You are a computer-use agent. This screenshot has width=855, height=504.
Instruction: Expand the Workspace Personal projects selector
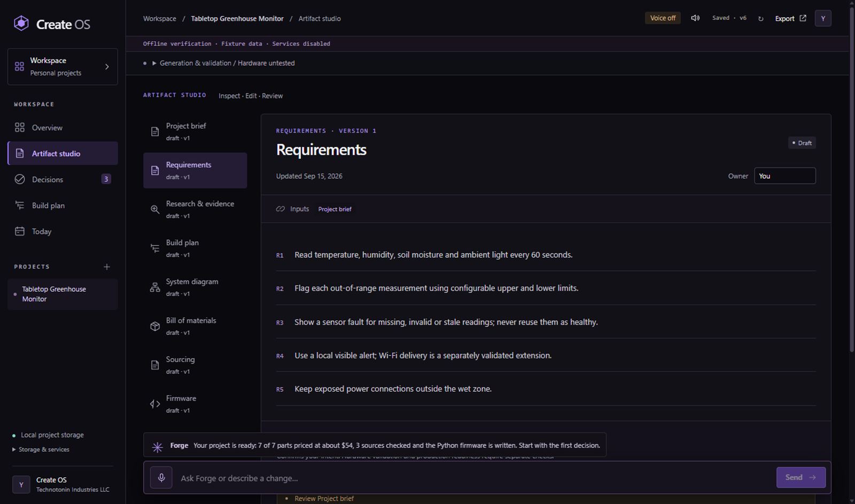tap(63, 67)
